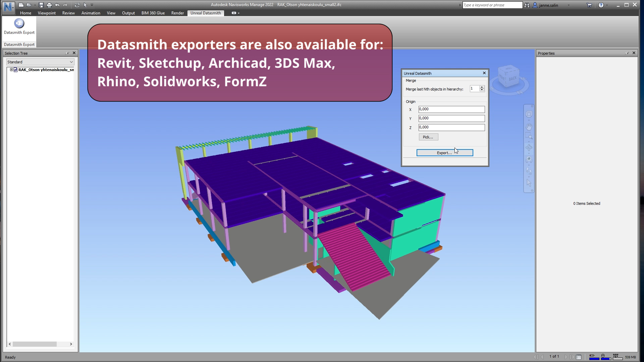This screenshot has height=362, width=644.
Task: Toggle auto-hide pin on Selection Tree panel
Action: [67, 53]
